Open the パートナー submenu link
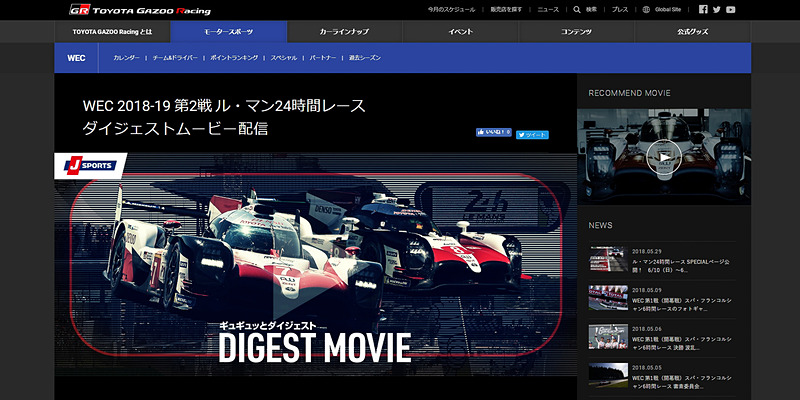 tap(323, 58)
